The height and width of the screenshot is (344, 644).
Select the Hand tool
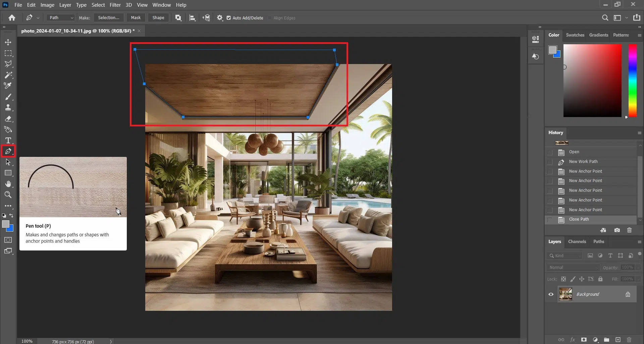(8, 184)
